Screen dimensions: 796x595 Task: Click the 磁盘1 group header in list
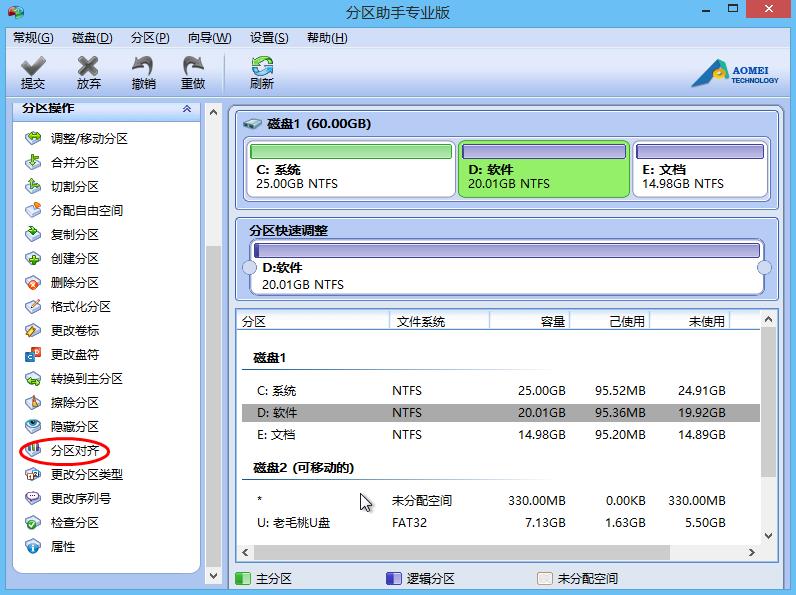tap(270, 358)
